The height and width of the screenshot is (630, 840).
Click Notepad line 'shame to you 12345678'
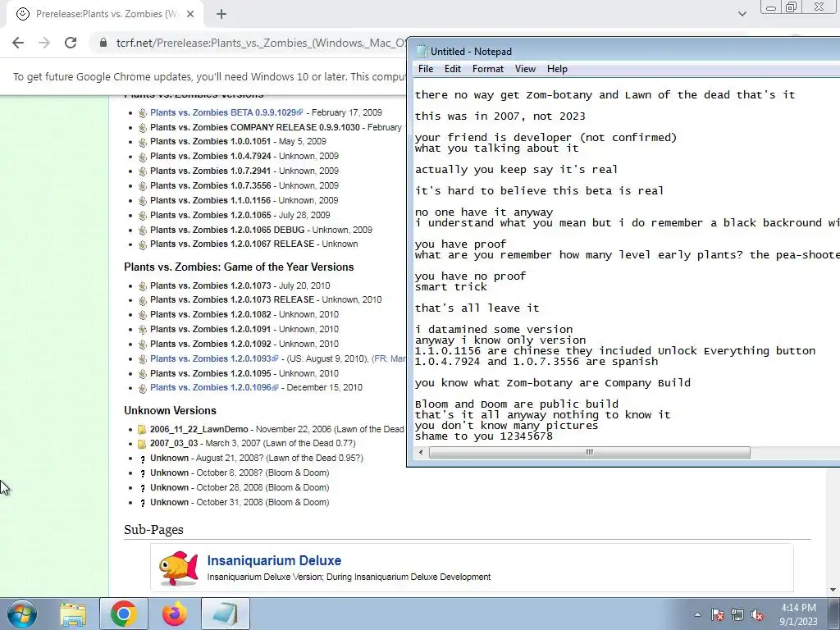483,436
